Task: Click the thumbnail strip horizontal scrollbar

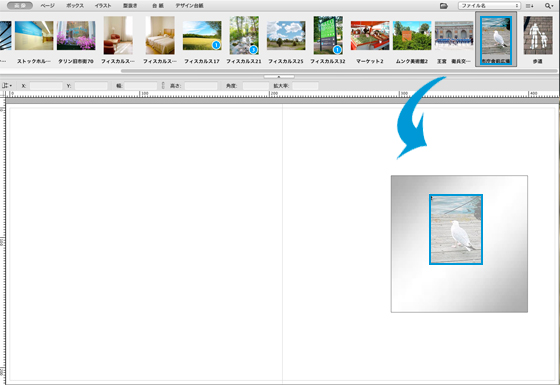Action: 339,71
